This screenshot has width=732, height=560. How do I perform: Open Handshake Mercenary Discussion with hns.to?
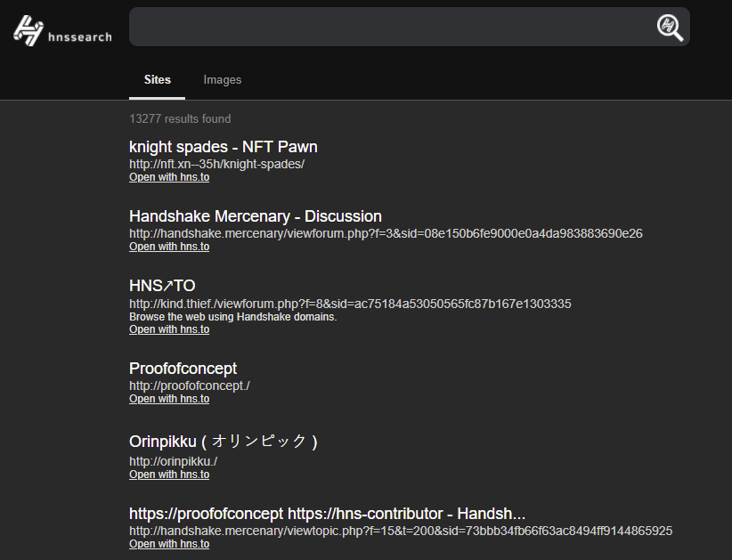[x=169, y=247]
